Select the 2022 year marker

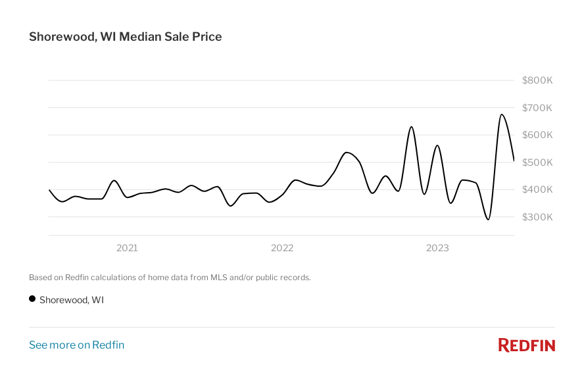click(282, 248)
